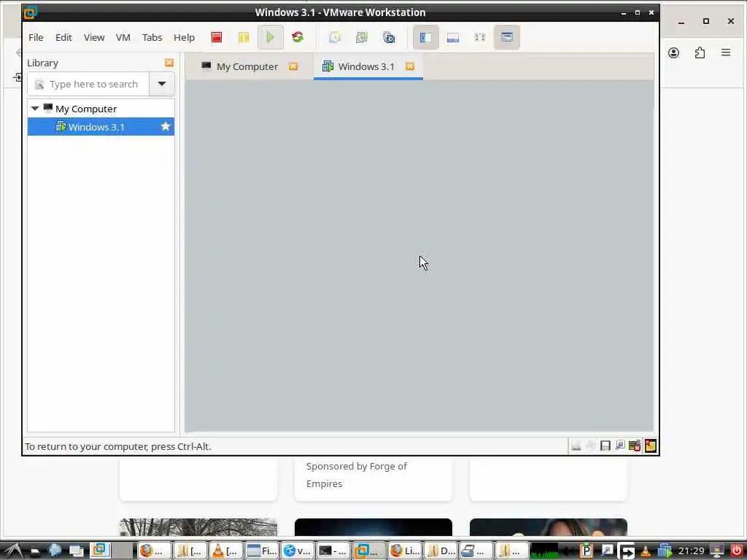The width and height of the screenshot is (747, 560).
Task: Click the VLC cone tray icon
Action: pyautogui.click(x=645, y=551)
